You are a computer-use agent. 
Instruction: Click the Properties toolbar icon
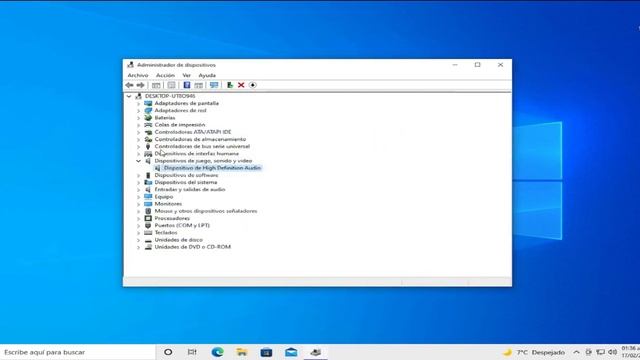tap(171, 85)
